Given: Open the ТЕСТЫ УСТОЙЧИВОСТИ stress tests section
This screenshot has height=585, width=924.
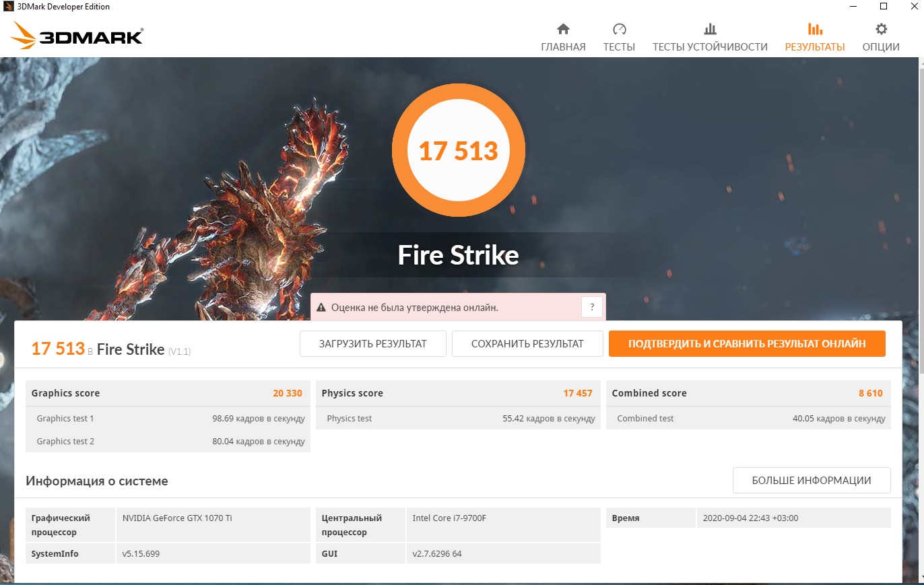Looking at the screenshot, I should point(710,38).
